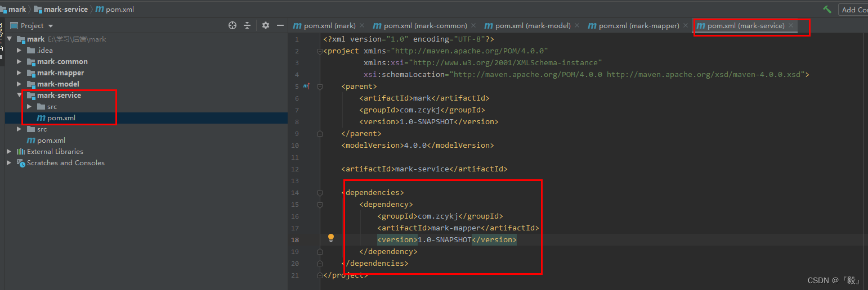Click the mark-mapper artifactId on line 17
This screenshot has width=868, height=290.
tap(456, 228)
